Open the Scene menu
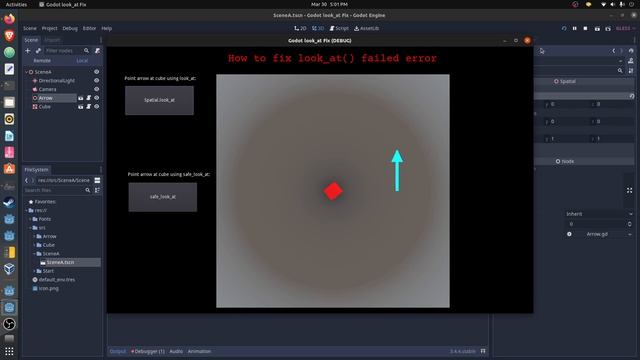 pyautogui.click(x=30, y=29)
